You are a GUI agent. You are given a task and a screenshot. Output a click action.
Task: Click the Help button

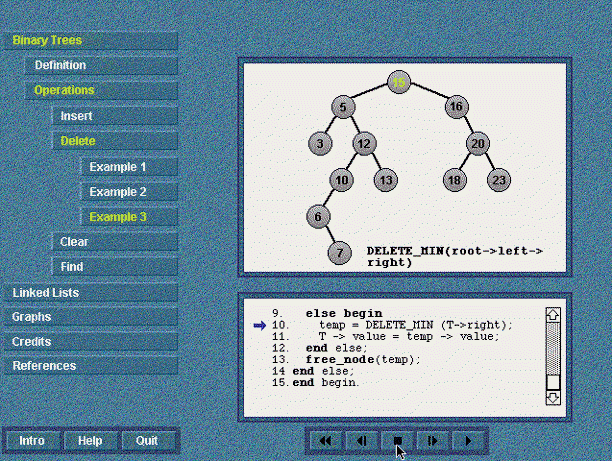click(x=90, y=441)
